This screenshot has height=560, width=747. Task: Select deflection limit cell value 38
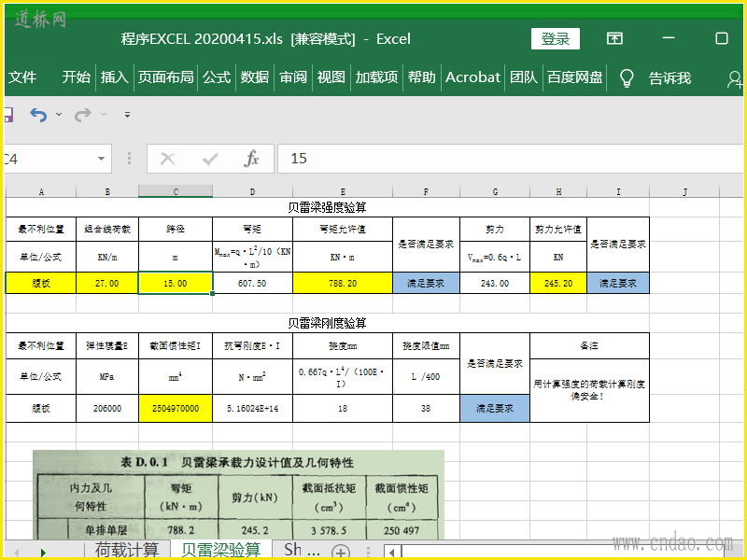coord(426,408)
